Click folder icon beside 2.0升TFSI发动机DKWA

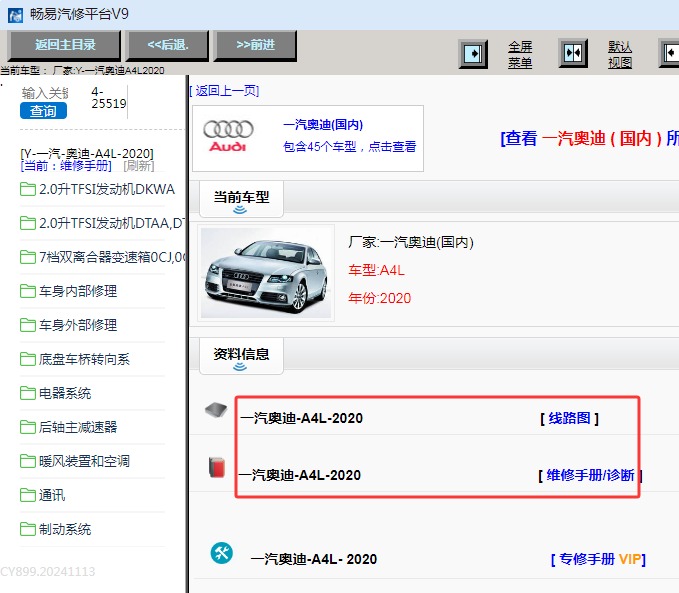pyautogui.click(x=28, y=189)
